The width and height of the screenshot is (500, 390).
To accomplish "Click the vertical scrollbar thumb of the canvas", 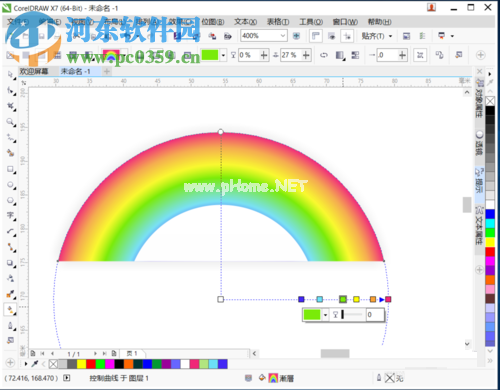I will pyautogui.click(x=467, y=204).
